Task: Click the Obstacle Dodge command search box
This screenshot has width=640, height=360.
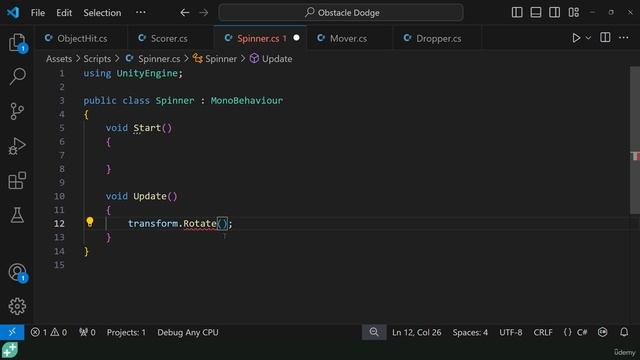Action: pyautogui.click(x=341, y=13)
